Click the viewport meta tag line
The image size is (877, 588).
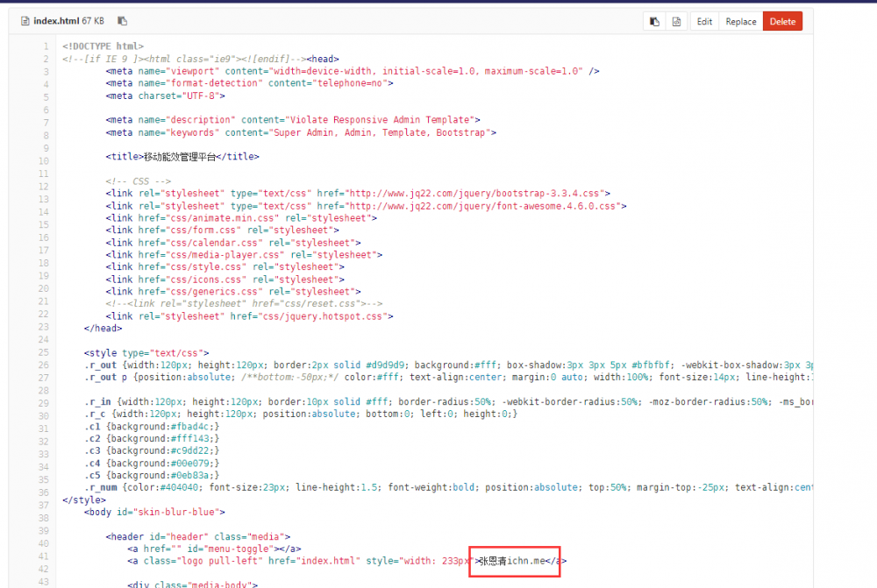[x=353, y=71]
